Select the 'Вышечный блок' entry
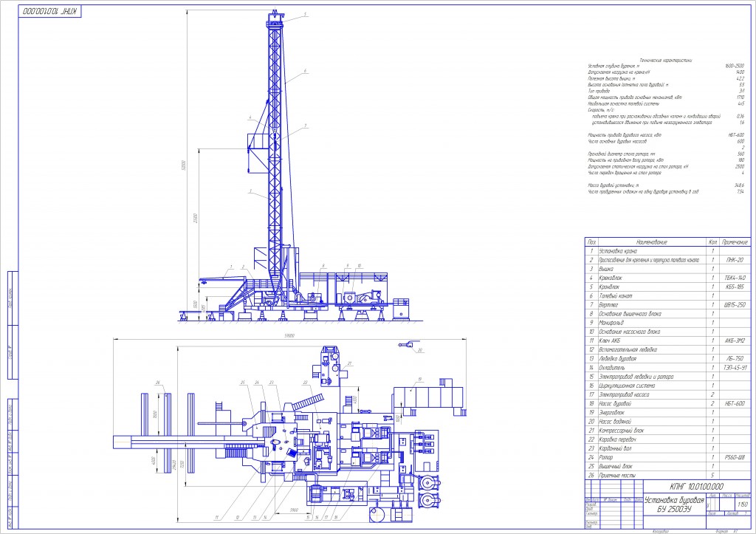The height and width of the screenshot is (534, 756). [x=615, y=467]
